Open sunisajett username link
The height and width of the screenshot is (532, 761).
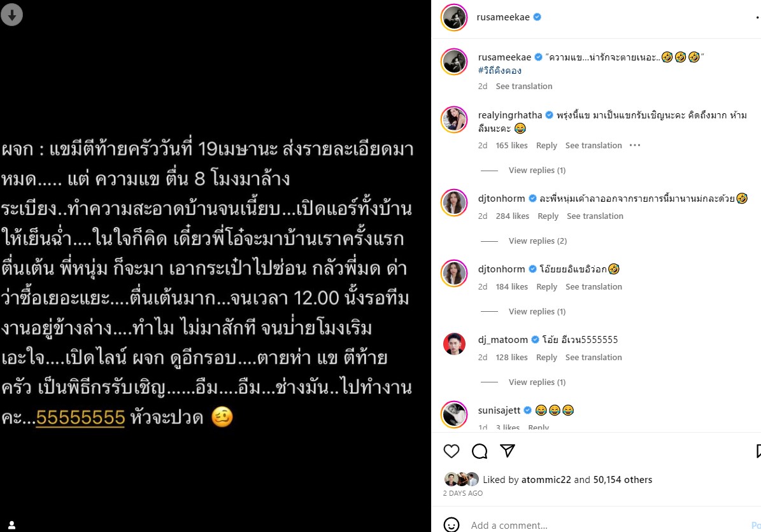tap(499, 410)
